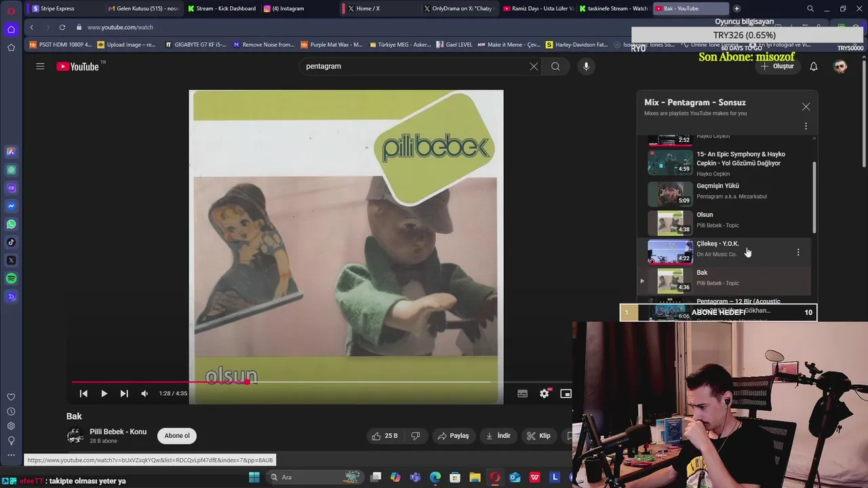The height and width of the screenshot is (488, 868).
Task: Resume video playback
Action: point(104,394)
